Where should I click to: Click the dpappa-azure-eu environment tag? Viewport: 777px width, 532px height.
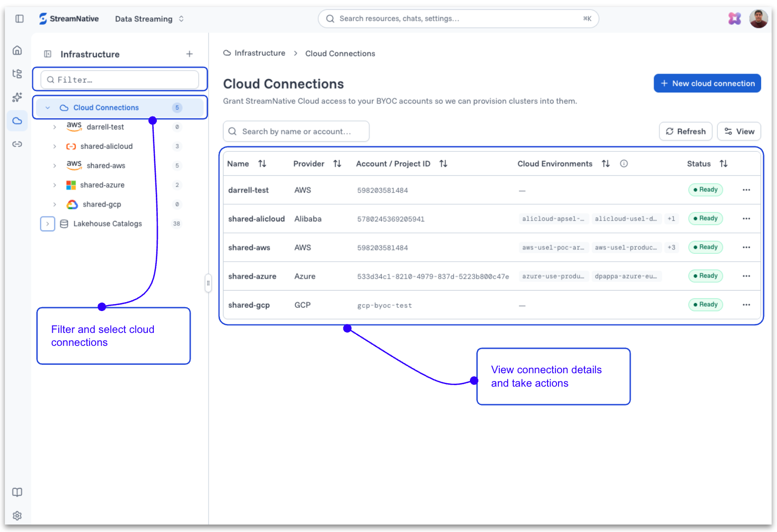tap(626, 276)
